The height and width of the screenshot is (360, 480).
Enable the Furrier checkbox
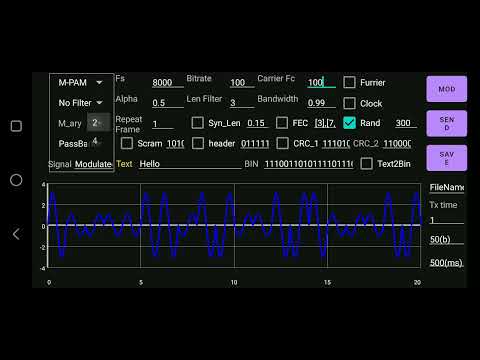(x=349, y=82)
